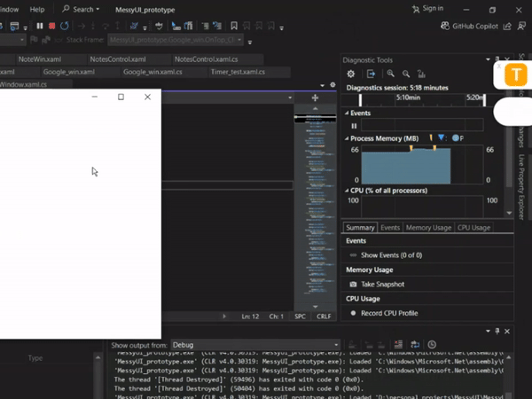Pin the Output panel

point(497,331)
